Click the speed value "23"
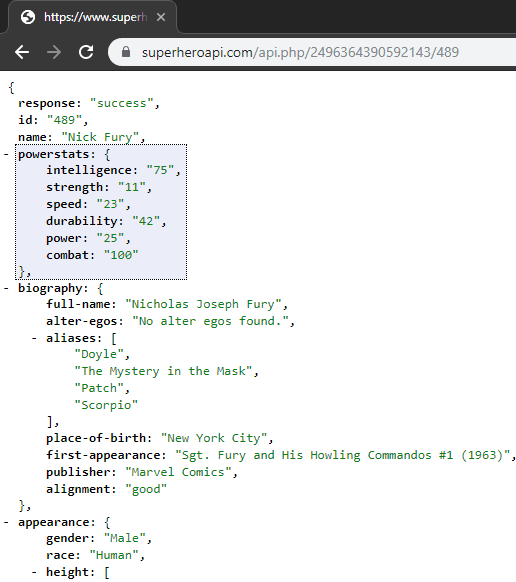This screenshot has width=516, height=582. pyautogui.click(x=110, y=204)
